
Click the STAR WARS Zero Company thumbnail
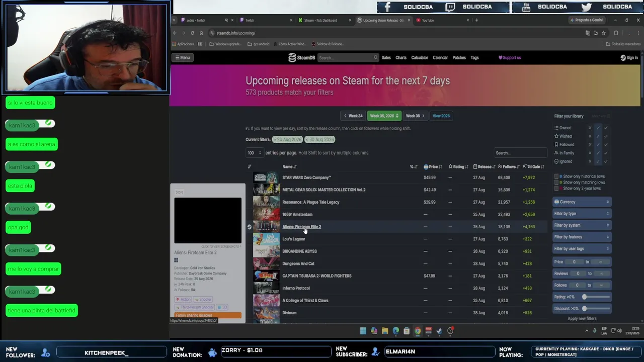pyautogui.click(x=266, y=177)
